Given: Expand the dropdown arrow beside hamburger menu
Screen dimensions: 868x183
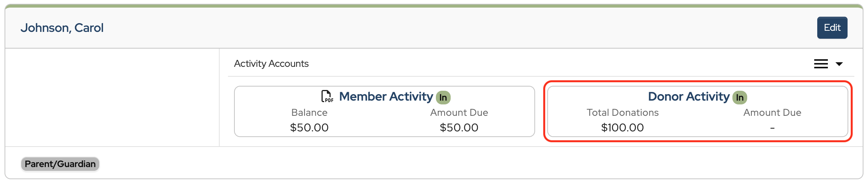Looking at the screenshot, I should click(839, 64).
